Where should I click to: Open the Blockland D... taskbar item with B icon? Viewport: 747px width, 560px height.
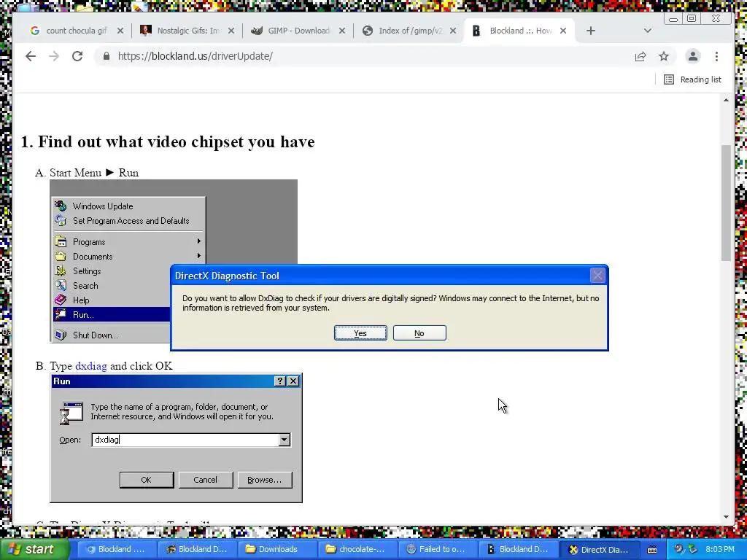tap(519, 549)
